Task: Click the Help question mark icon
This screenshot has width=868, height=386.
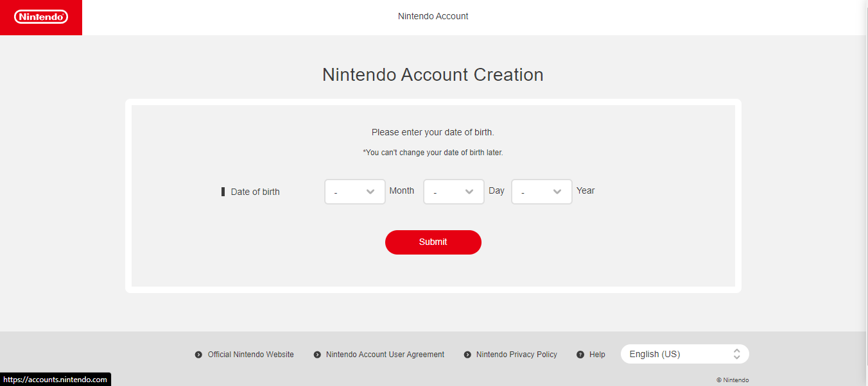Action: 580,354
